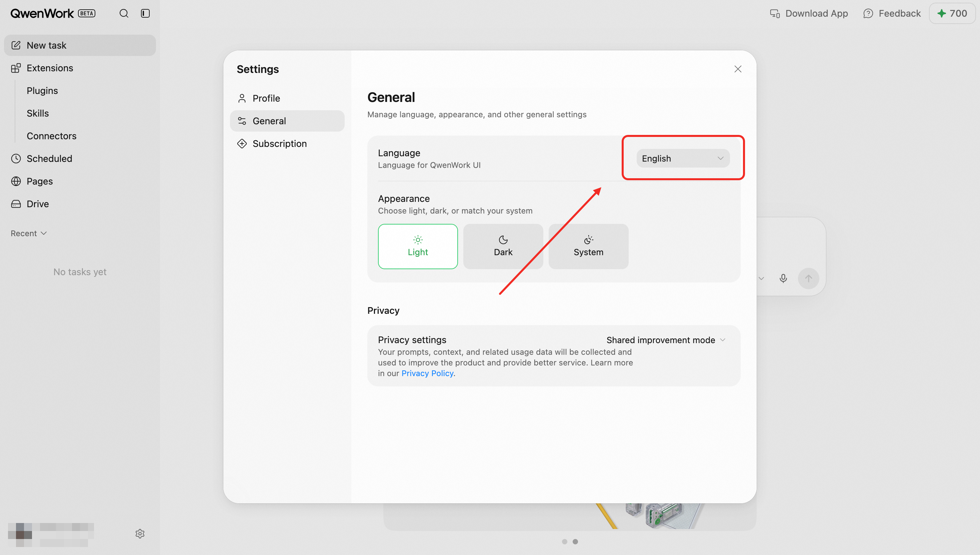Click the BETA badge next to logo
Image resolution: width=980 pixels, height=555 pixels.
(87, 13)
